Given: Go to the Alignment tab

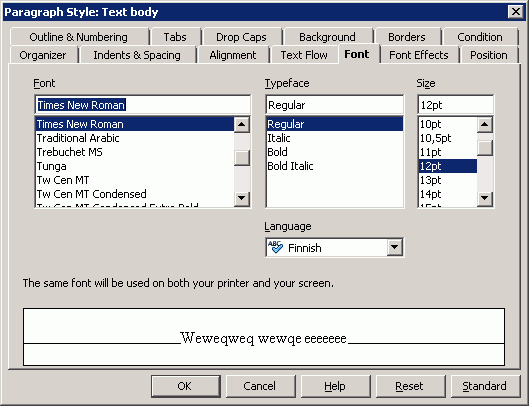Looking at the screenshot, I should coord(233,55).
